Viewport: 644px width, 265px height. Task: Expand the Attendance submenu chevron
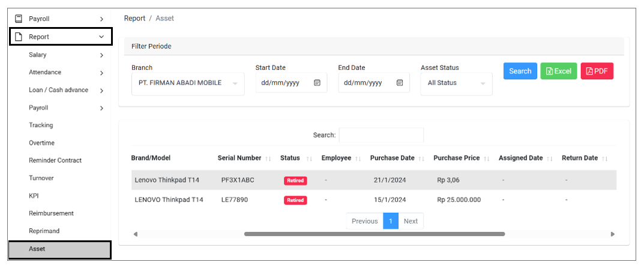pyautogui.click(x=101, y=73)
